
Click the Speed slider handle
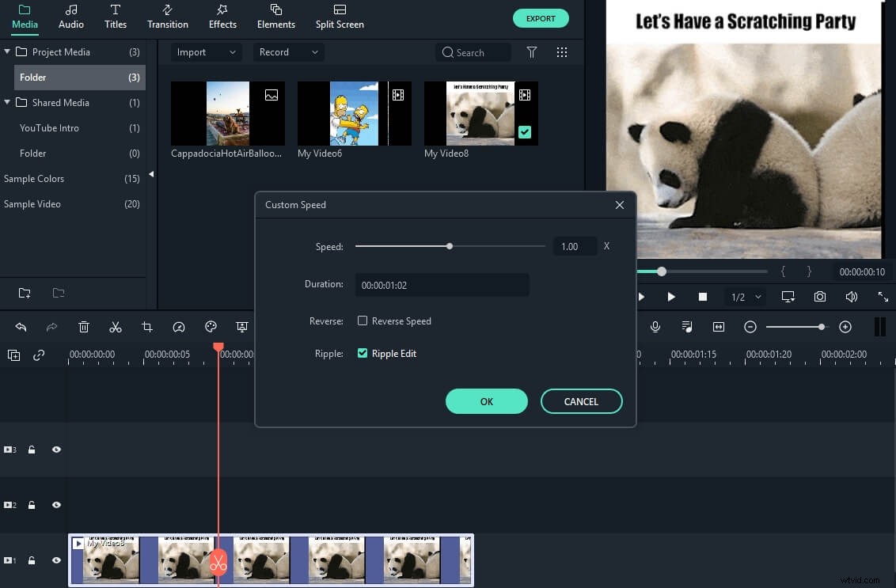(x=450, y=246)
